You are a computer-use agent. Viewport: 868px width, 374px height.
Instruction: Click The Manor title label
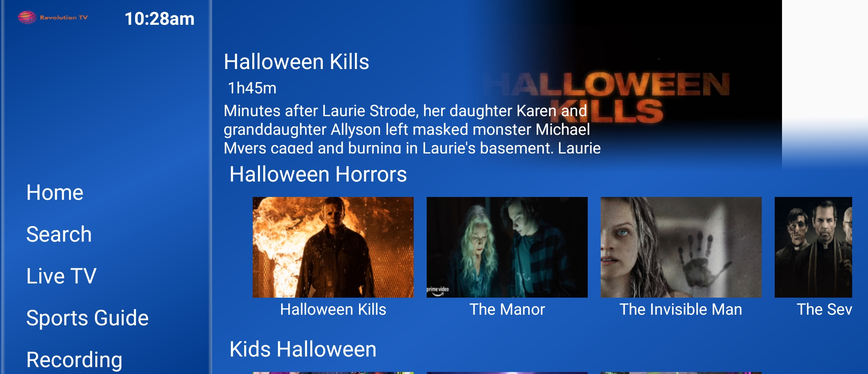[507, 309]
